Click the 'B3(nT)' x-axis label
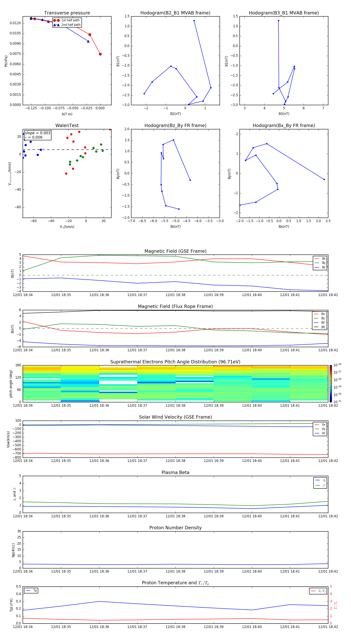Viewport: 351px width, 644px height. coord(284,114)
